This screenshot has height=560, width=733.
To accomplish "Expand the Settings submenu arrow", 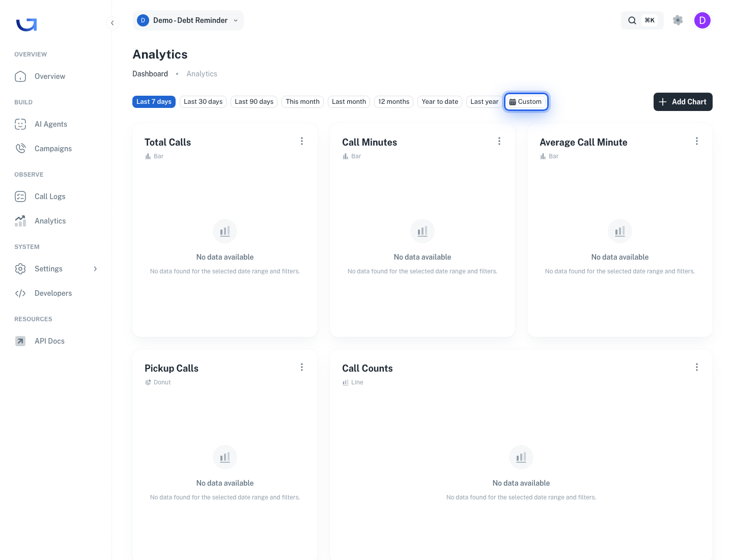I will [95, 269].
